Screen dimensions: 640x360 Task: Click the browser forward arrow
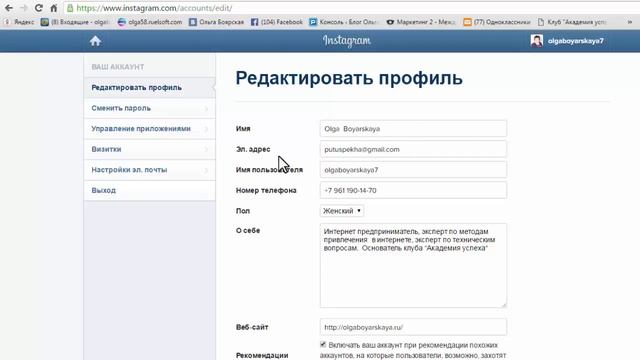click(24, 8)
